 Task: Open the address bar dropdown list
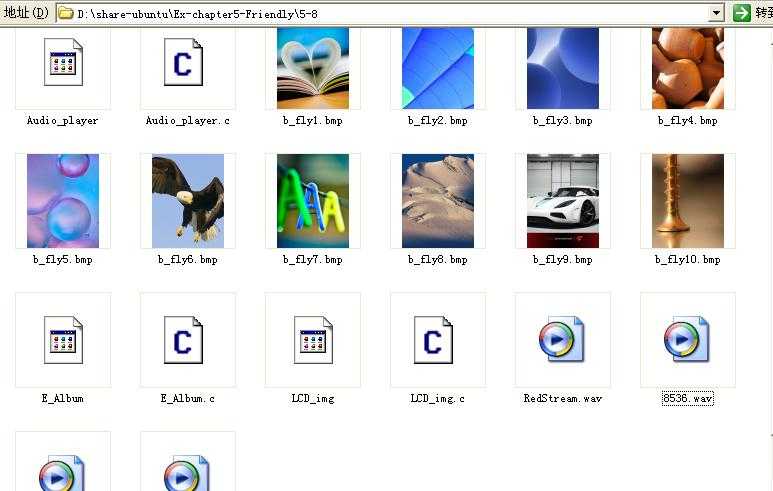[716, 13]
